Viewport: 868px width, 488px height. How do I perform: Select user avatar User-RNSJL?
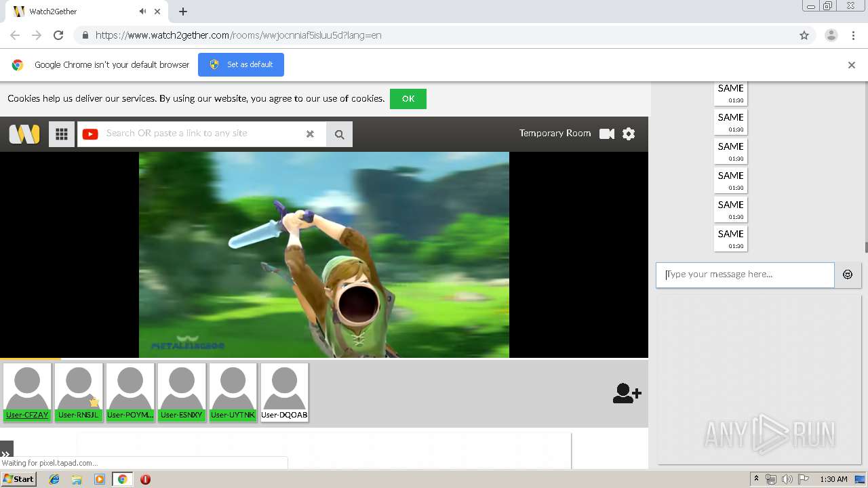pos(79,392)
